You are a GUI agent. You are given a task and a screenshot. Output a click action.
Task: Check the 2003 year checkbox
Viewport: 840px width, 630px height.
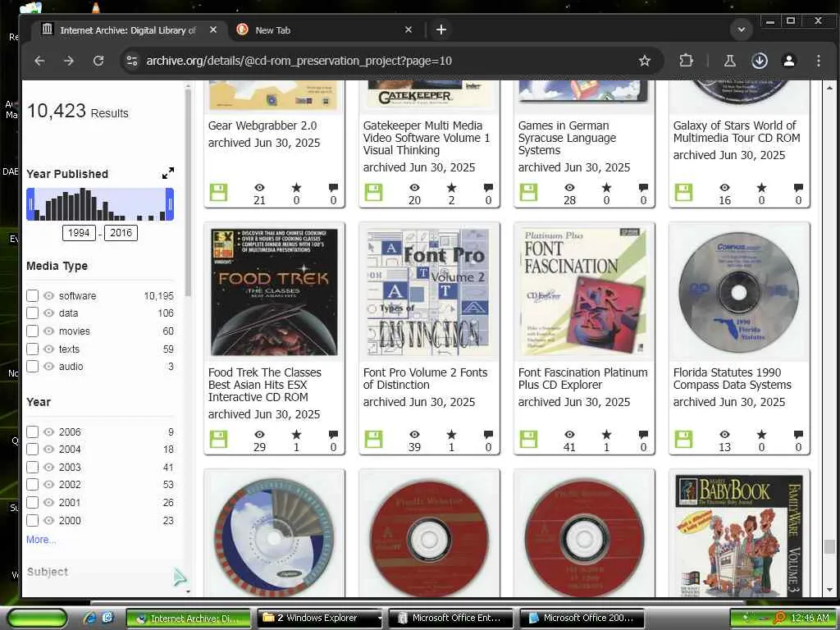coord(32,467)
